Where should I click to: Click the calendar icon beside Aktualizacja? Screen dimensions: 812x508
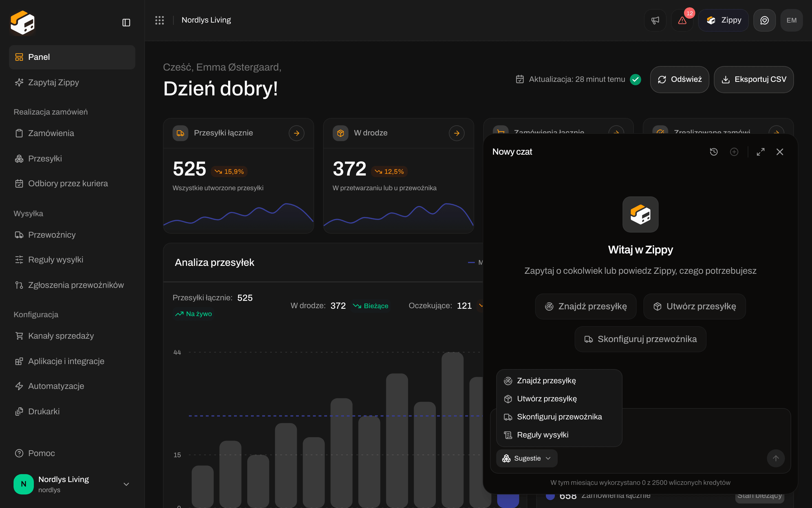tap(520, 79)
